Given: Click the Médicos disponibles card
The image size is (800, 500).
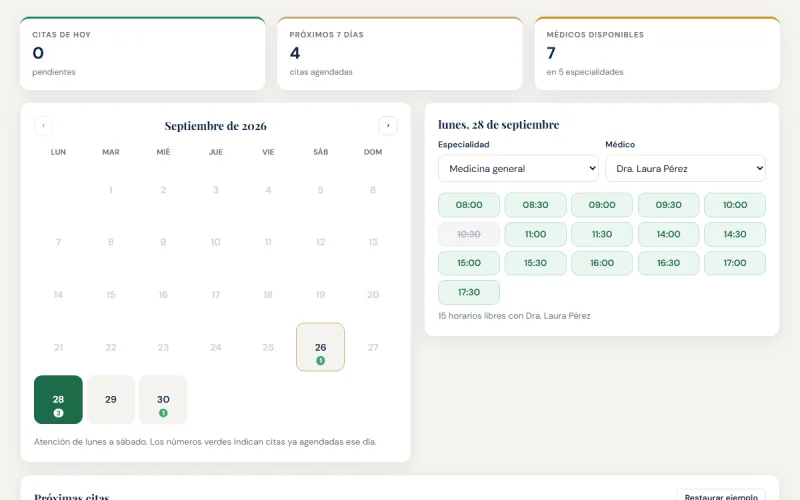Looking at the screenshot, I should point(657,54).
